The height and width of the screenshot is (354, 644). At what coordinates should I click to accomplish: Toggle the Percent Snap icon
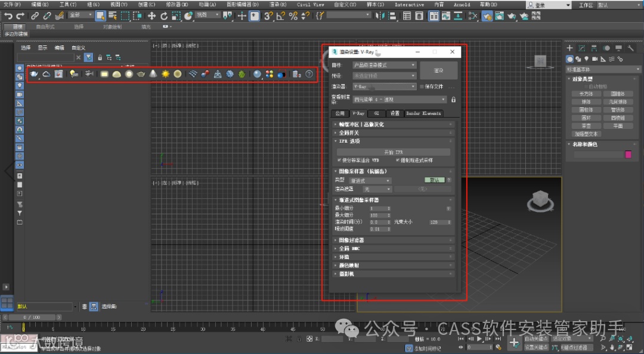click(x=293, y=16)
